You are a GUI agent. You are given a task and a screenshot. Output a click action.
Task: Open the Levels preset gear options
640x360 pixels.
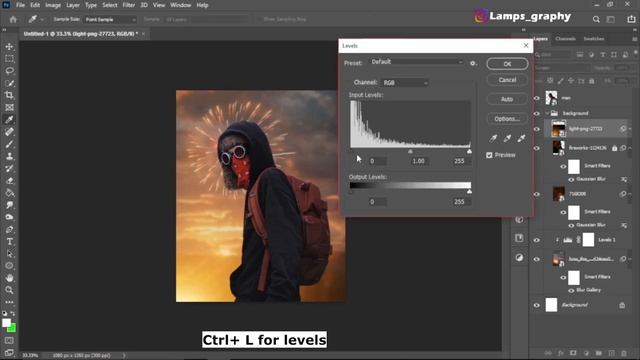[473, 63]
